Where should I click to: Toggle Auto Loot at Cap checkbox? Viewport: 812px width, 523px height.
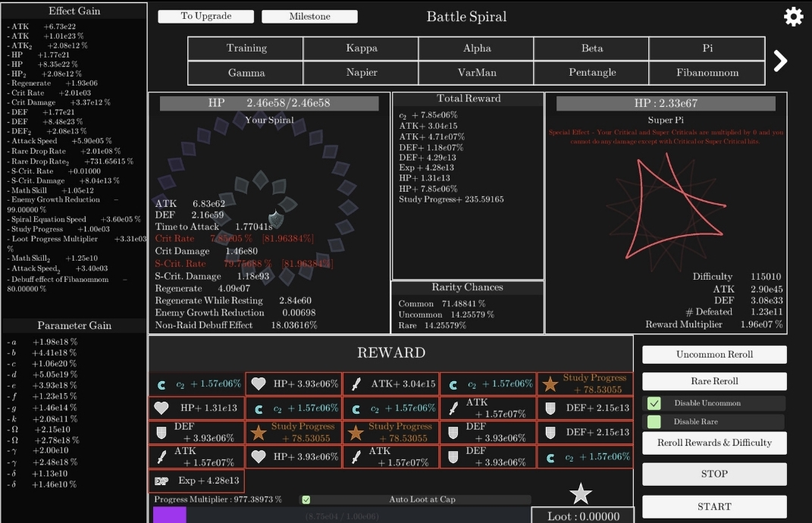(306, 500)
